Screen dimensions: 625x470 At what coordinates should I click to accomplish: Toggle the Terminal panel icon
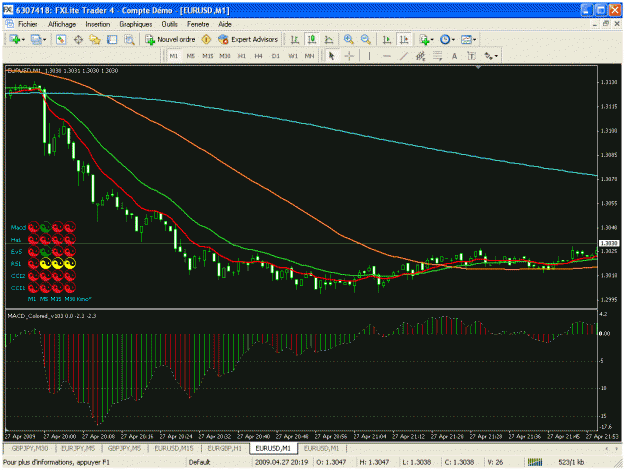coord(112,39)
